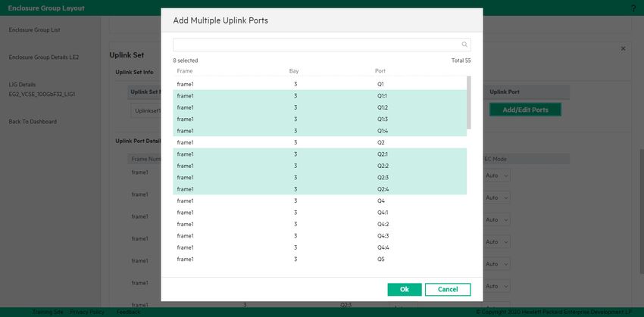Open Enclosure Group Details LE2
The image size is (644, 317).
(x=43, y=57)
